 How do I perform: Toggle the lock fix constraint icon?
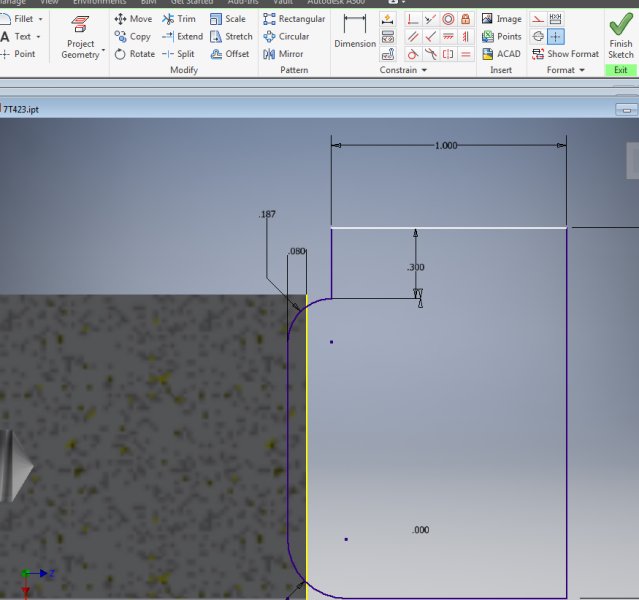tap(465, 19)
